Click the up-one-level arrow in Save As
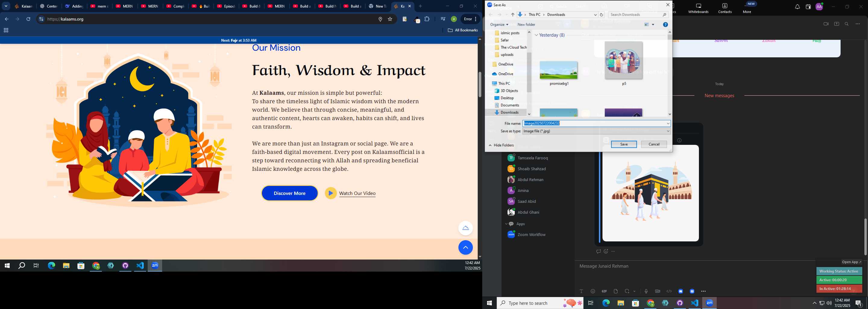This screenshot has height=309, width=868. pyautogui.click(x=512, y=15)
